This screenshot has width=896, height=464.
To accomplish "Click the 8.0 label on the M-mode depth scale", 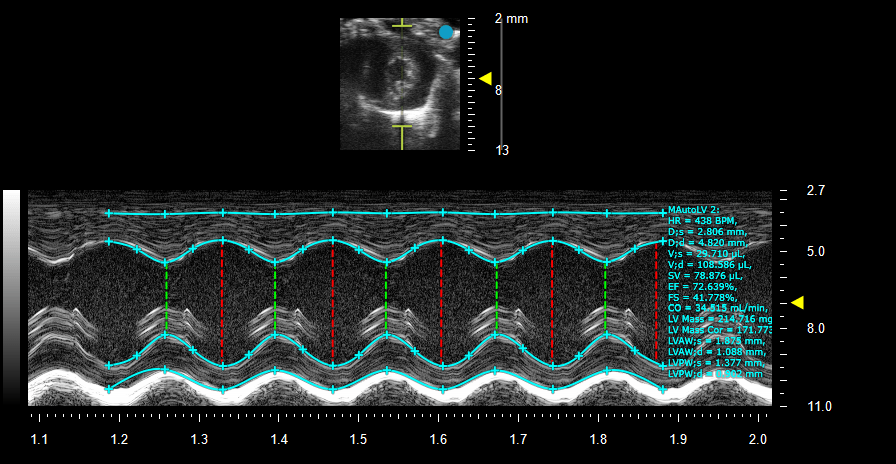I will pos(815,329).
